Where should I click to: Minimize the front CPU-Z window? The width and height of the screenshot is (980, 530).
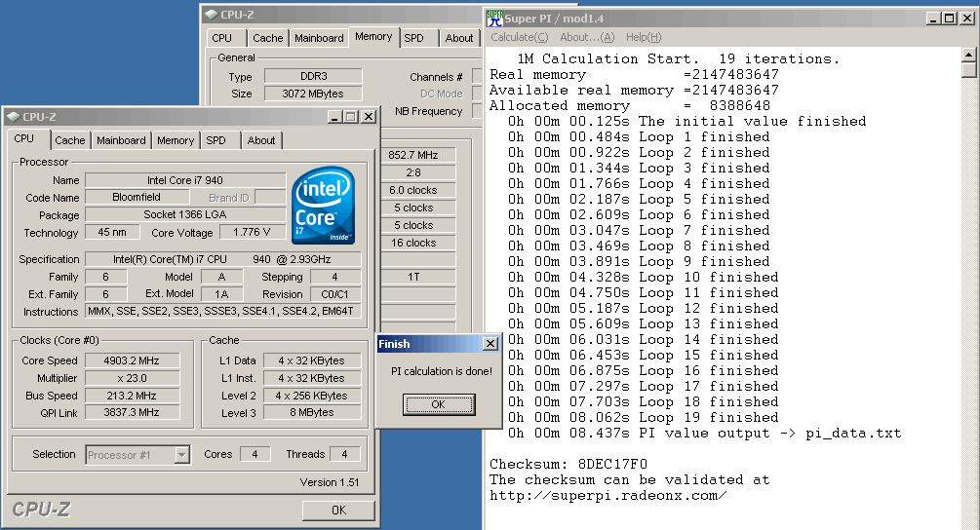[x=335, y=117]
